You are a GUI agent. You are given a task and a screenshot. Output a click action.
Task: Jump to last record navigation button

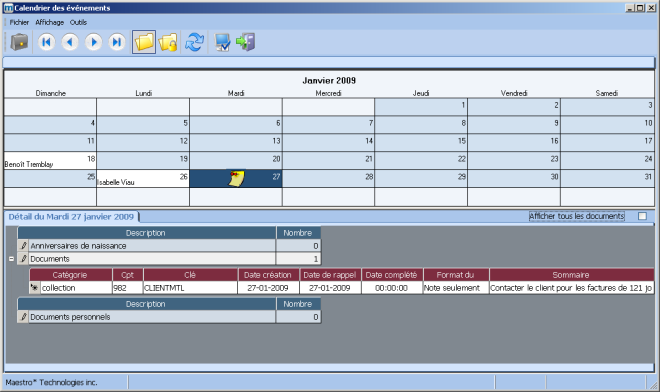pos(117,42)
